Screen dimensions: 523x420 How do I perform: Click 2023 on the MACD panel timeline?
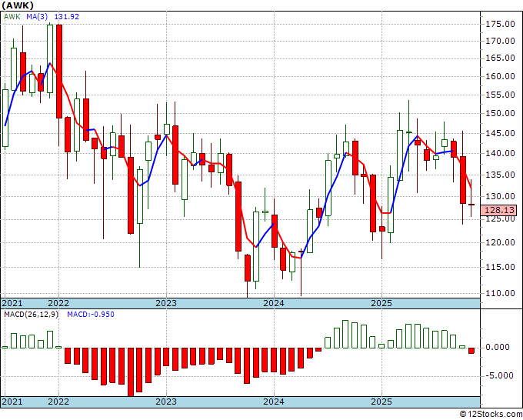[x=166, y=402]
